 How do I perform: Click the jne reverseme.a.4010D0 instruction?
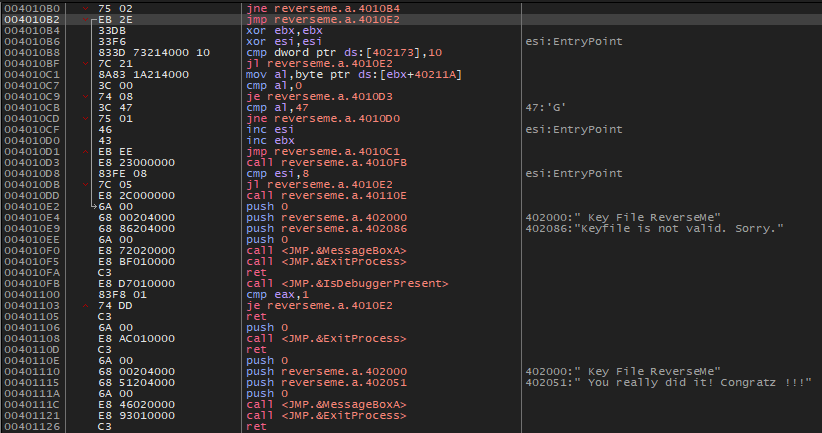coord(323,118)
